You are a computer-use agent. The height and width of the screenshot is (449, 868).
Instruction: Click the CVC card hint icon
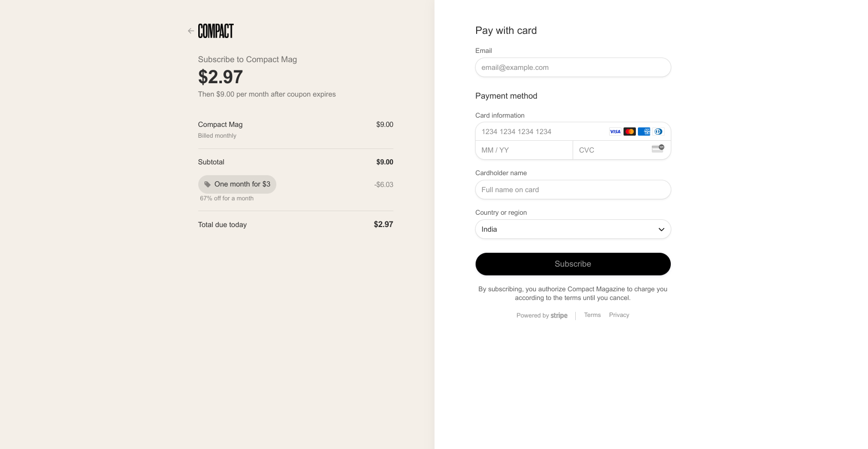click(x=658, y=148)
